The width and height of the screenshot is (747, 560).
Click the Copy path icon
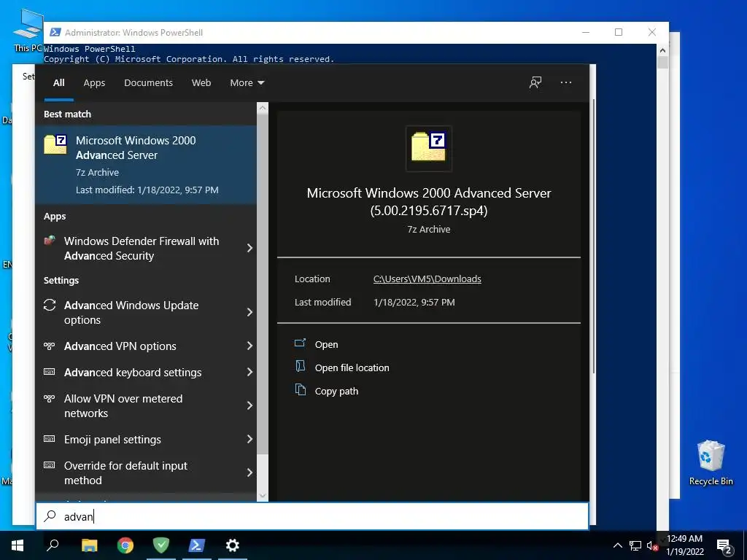[x=300, y=389]
